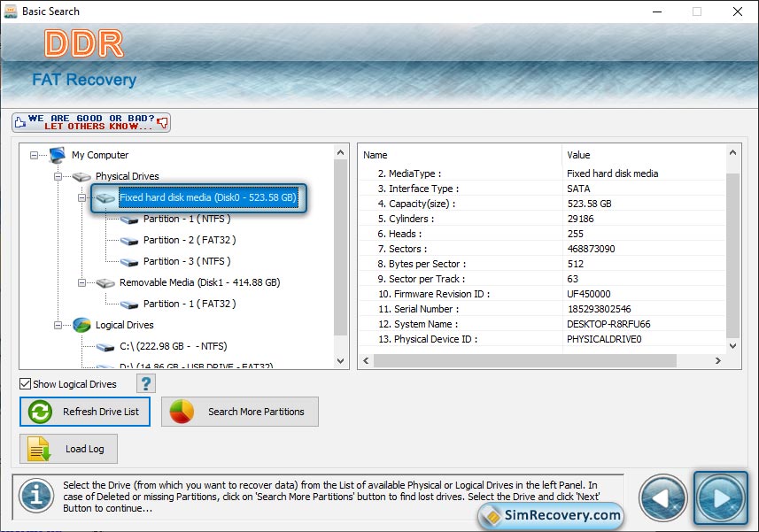The width and height of the screenshot is (759, 532).
Task: Go back with the previous arrow button
Action: 663,498
